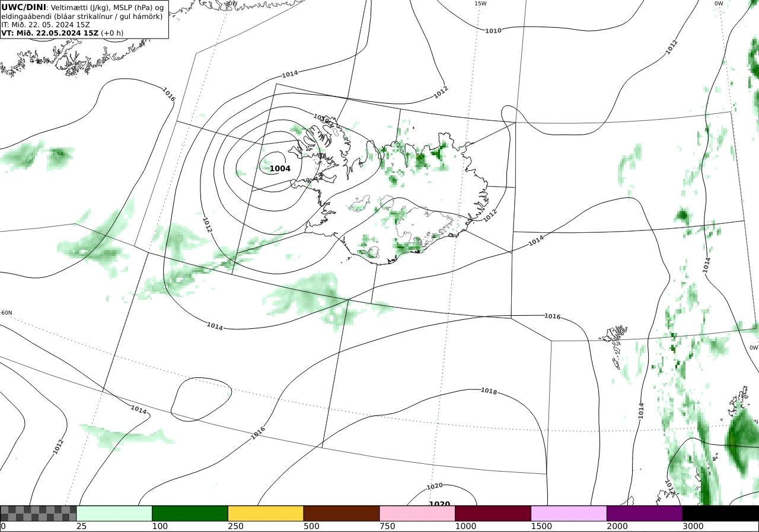This screenshot has width=759, height=532.
Task: Click the legend value 25
Action: click(81, 526)
